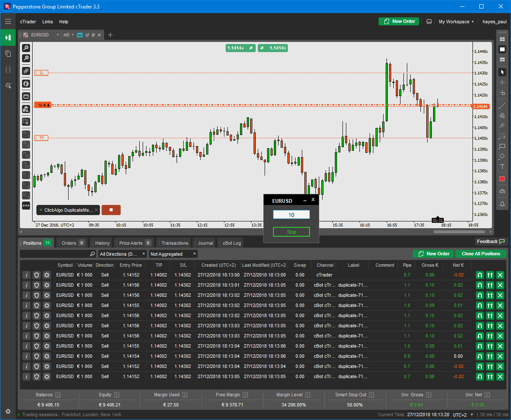Click the top New Order button

pyautogui.click(x=399, y=22)
